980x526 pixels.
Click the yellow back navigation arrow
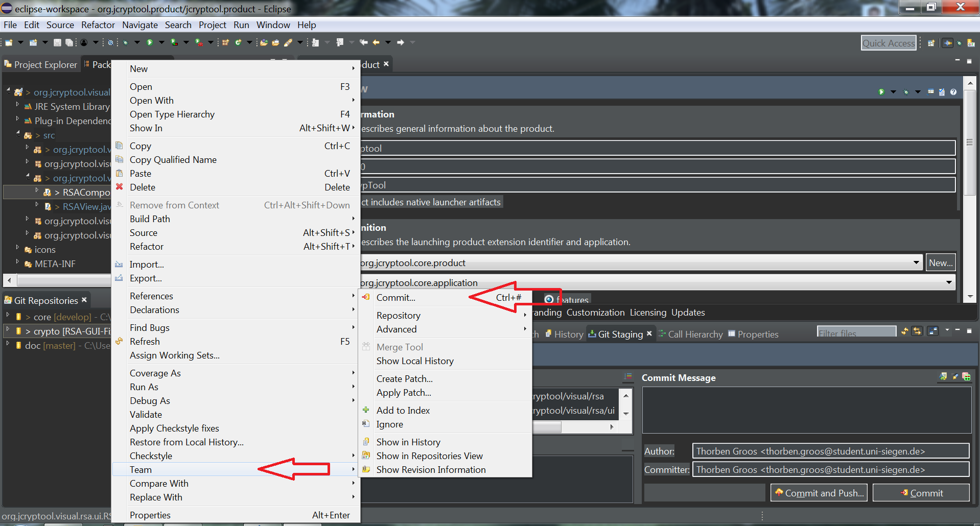[376, 42]
